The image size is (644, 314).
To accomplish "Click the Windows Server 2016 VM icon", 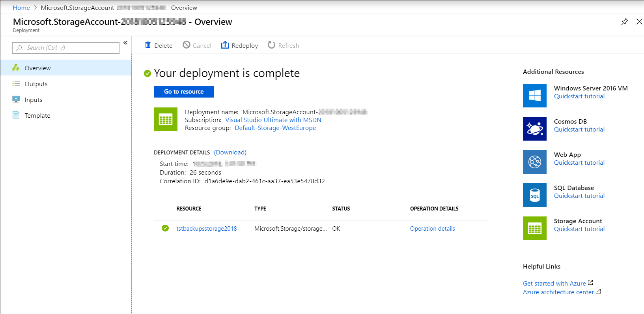I will [535, 96].
